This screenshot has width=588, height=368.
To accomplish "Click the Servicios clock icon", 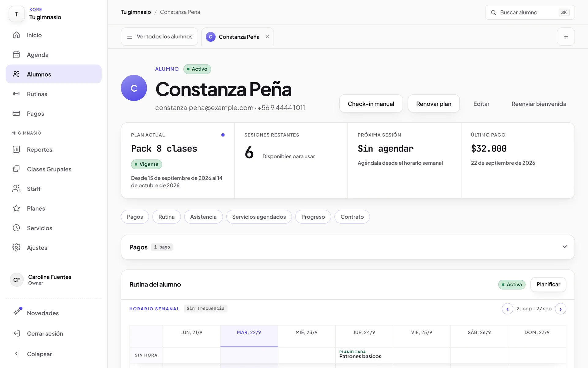I will coord(16,228).
